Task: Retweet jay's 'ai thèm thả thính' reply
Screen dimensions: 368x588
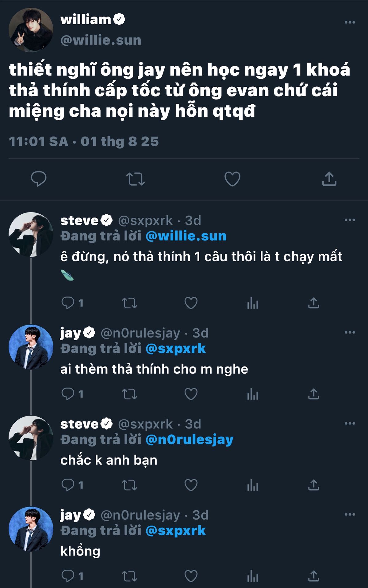Action: [x=129, y=394]
